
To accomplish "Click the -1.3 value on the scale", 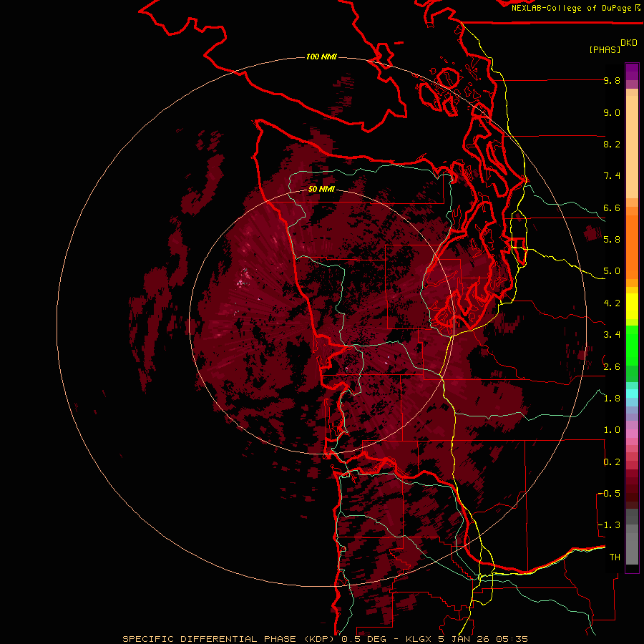I will (610, 525).
